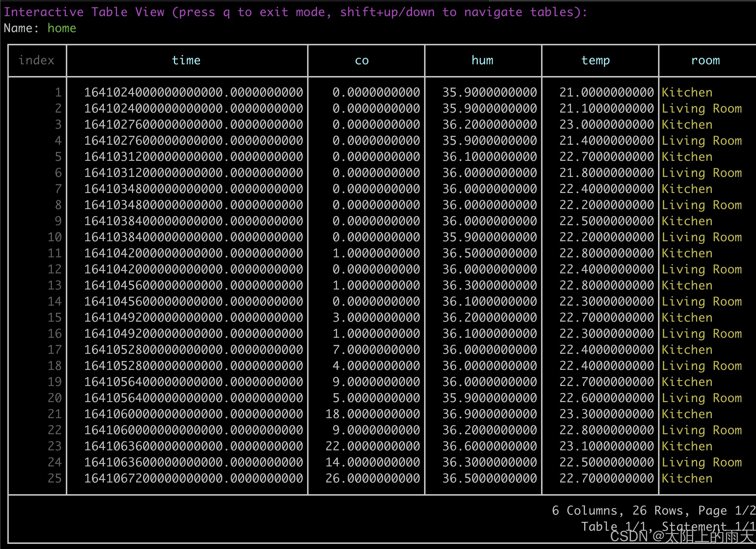Select the table name 'home'
This screenshot has height=549, width=756.
(62, 28)
